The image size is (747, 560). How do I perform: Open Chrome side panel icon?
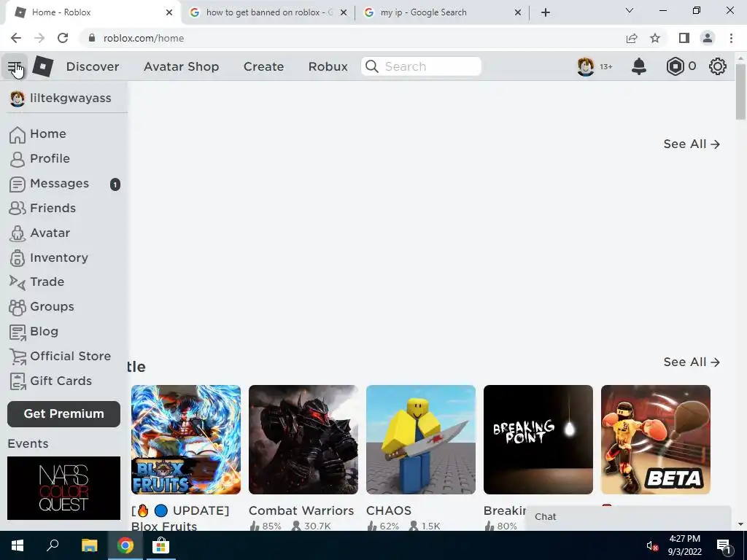[684, 38]
